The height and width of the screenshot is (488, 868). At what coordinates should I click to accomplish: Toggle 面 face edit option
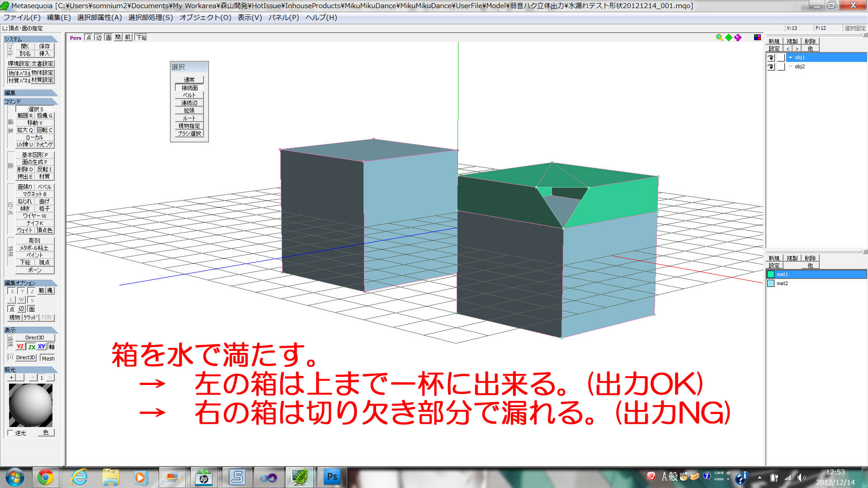pos(32,309)
